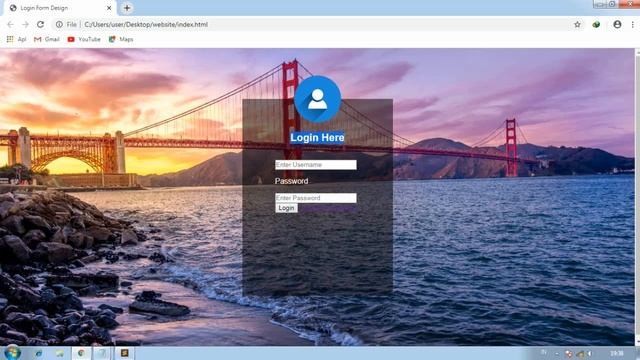Click the Enter Username field
640x360 pixels.
[x=316, y=164]
